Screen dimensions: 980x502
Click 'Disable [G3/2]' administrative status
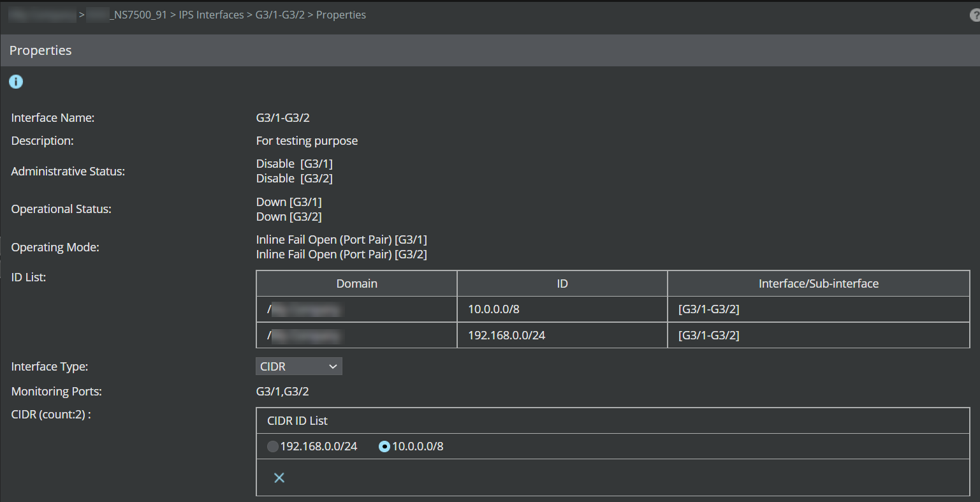pyautogui.click(x=295, y=179)
